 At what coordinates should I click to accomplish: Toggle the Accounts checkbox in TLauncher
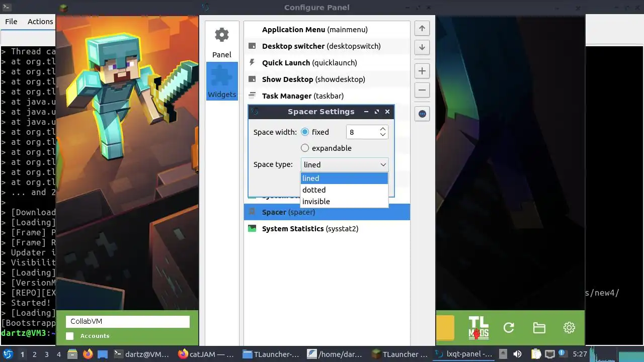70,336
